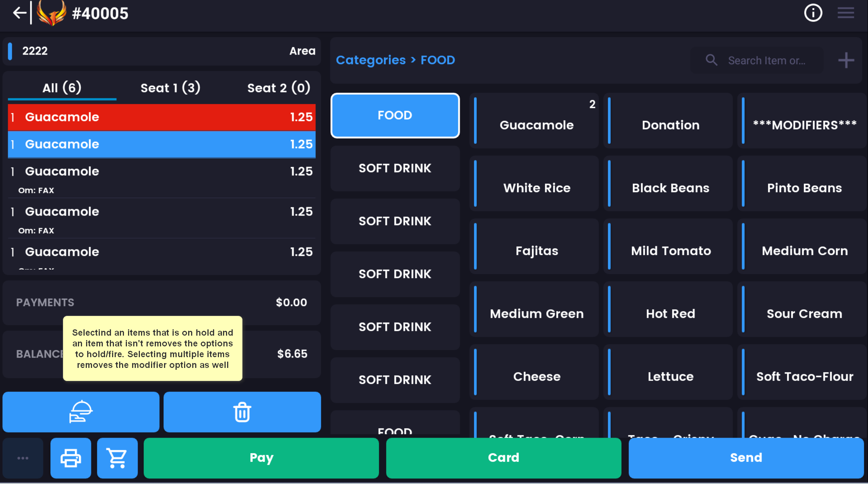Screen dimensions: 868x484
Task: Delete selected items with trash icon
Action: [242, 412]
